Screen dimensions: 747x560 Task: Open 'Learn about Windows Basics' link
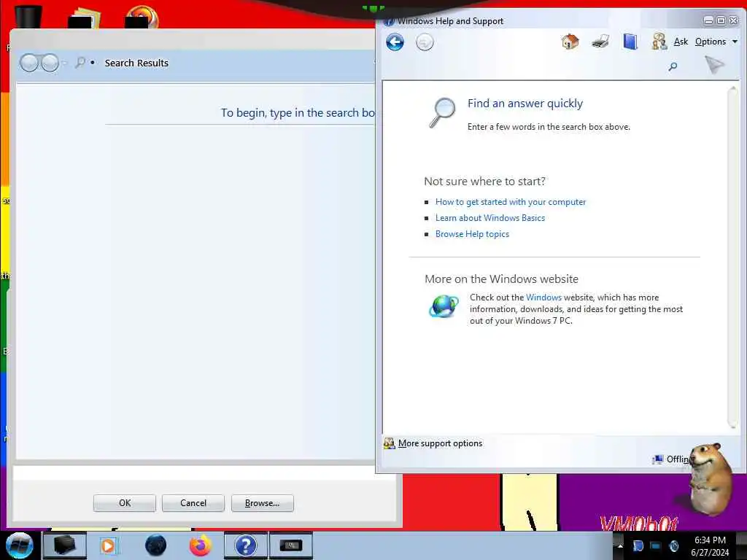489,218
